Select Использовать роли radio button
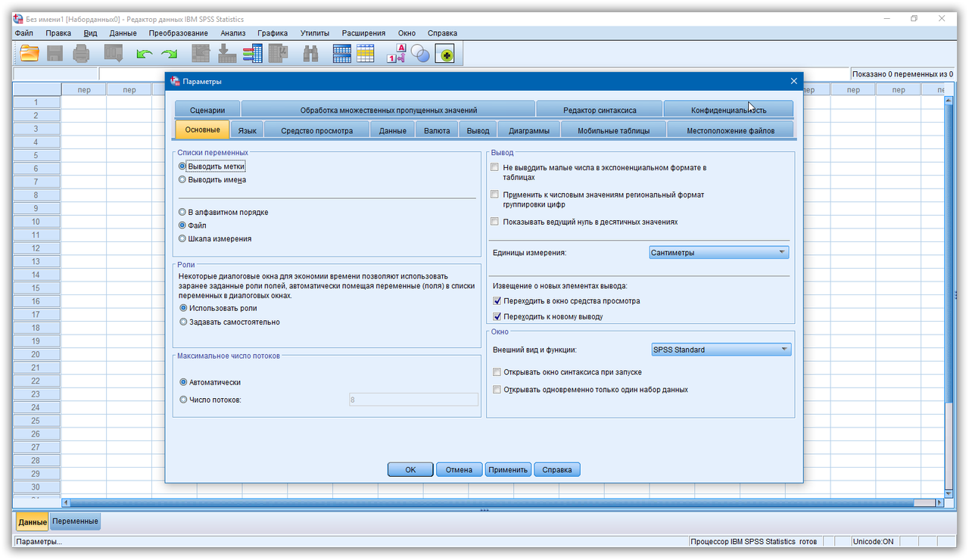The image size is (969, 560). pyautogui.click(x=183, y=308)
